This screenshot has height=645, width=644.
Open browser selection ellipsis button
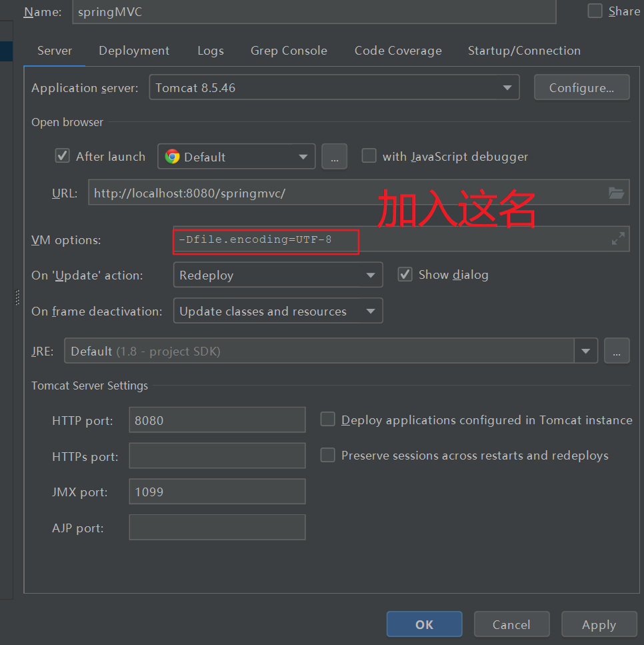tap(335, 156)
